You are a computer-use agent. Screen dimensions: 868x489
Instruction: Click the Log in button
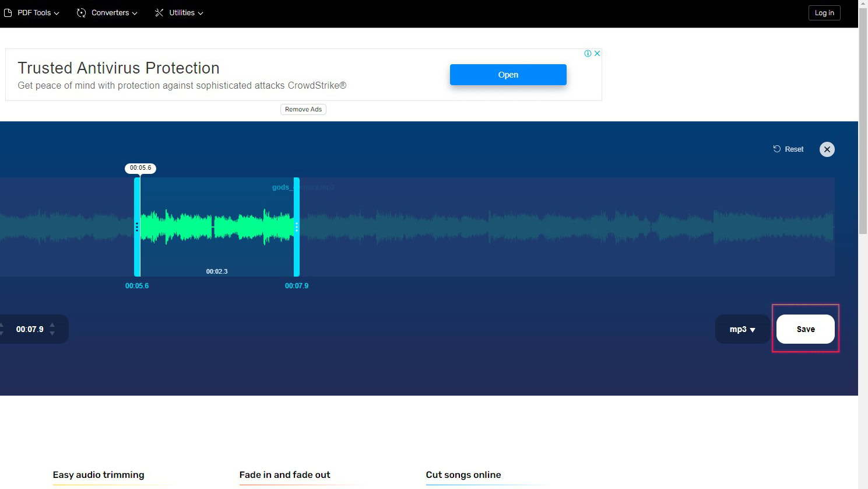(x=824, y=13)
